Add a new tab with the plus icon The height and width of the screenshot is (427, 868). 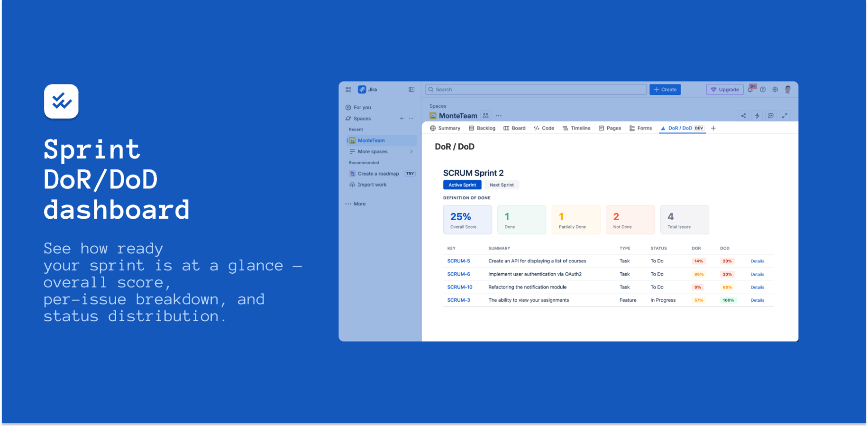713,128
